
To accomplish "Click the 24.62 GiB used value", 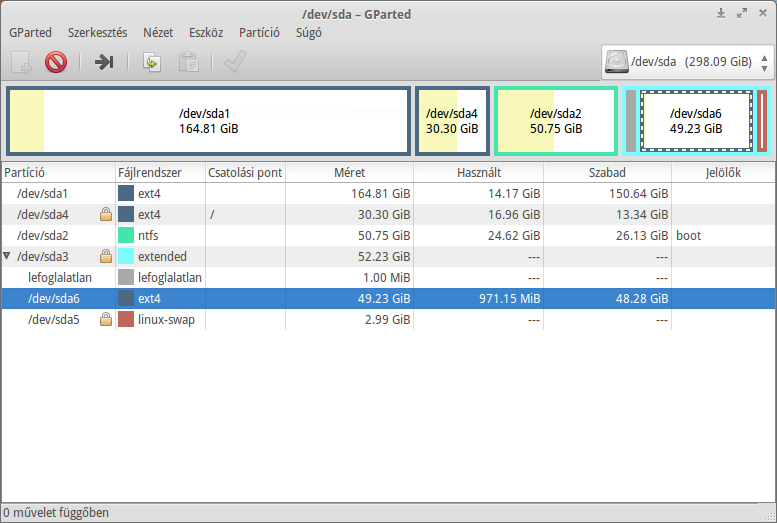I will pyautogui.click(x=514, y=235).
